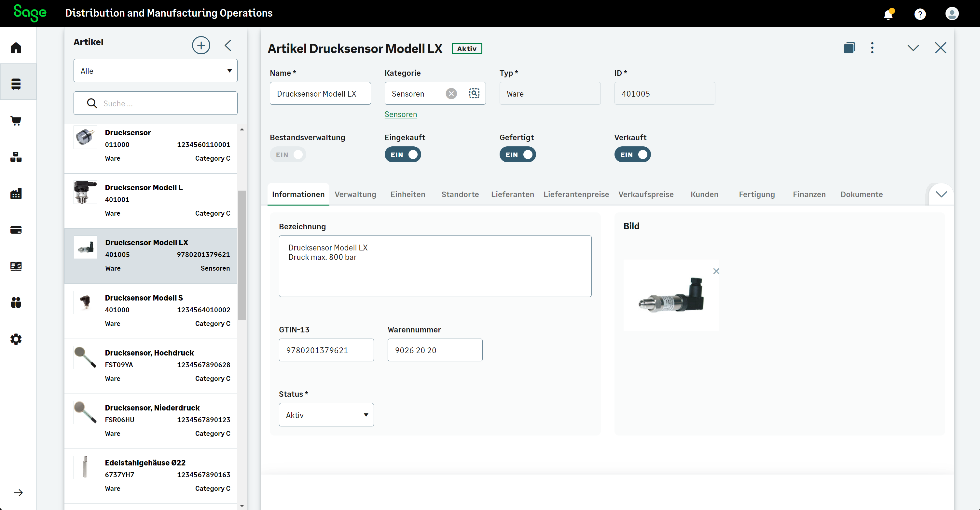Open the payments credit card icon

click(16, 230)
